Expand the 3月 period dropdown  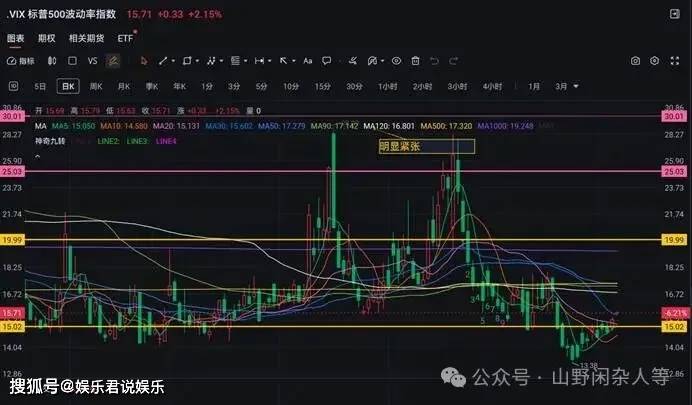[x=566, y=87]
